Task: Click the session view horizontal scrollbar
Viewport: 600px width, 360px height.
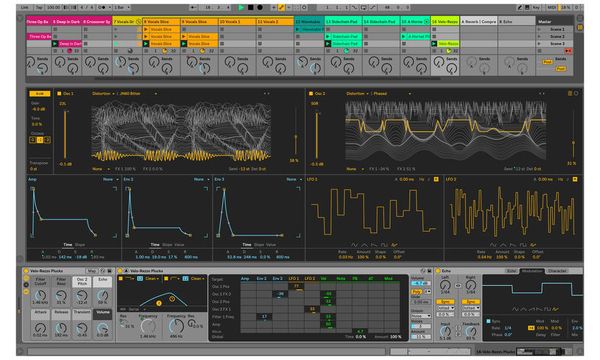Action: (268, 79)
